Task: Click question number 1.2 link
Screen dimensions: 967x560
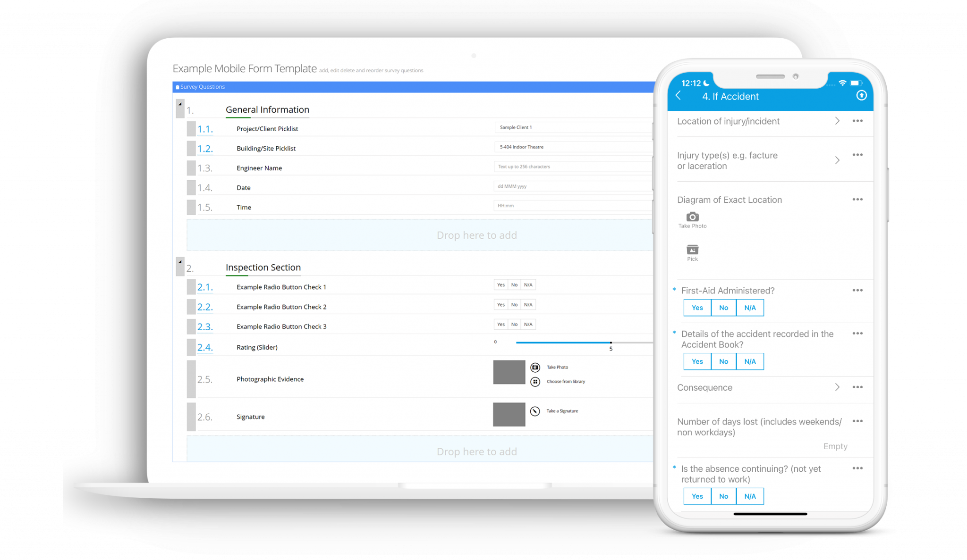Action: point(205,149)
